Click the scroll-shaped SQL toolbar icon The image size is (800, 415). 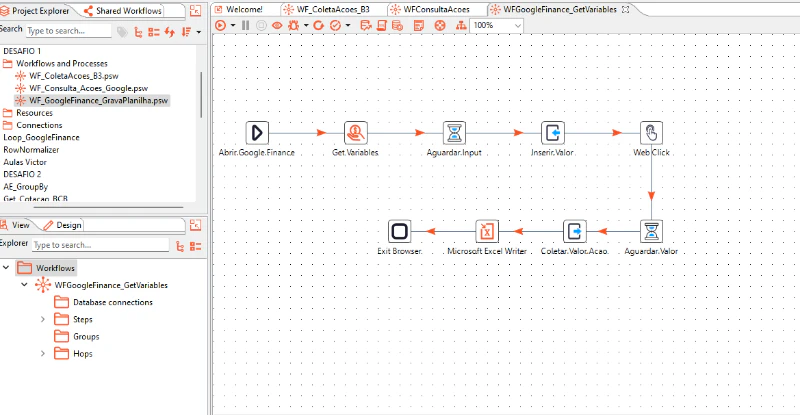coord(381,25)
